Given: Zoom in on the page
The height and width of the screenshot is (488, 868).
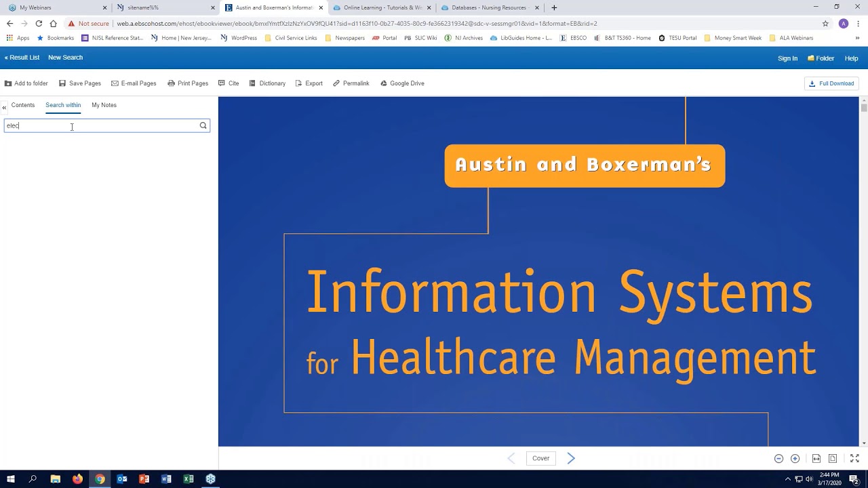Looking at the screenshot, I should [x=795, y=459].
